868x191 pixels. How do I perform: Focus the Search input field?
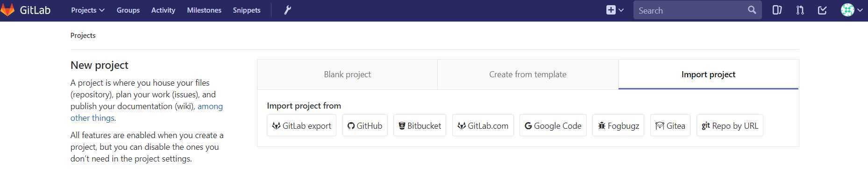point(690,10)
